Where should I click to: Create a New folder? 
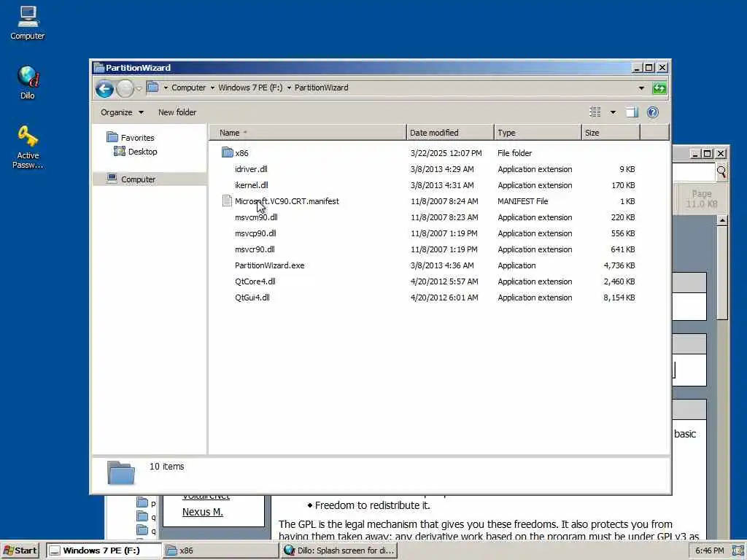click(177, 112)
